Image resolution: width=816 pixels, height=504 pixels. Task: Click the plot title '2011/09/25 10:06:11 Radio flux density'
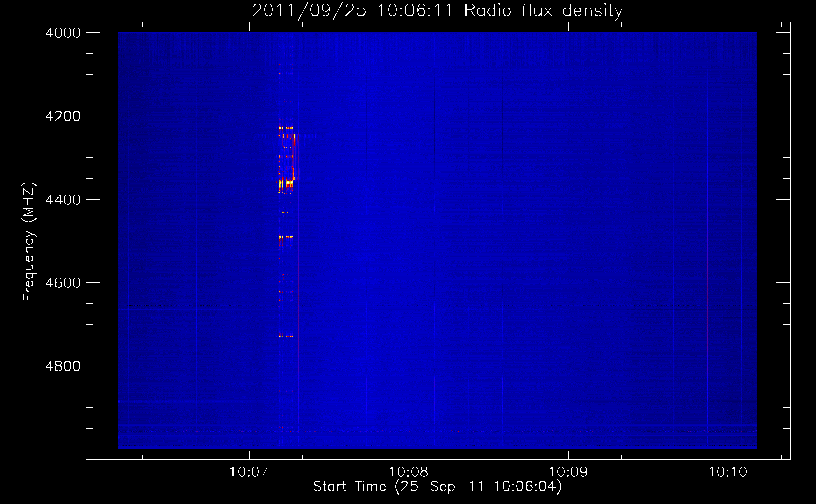pos(437,10)
